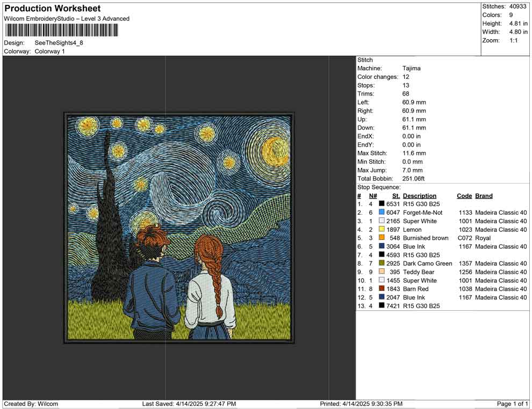Click the St. column header

396,196
